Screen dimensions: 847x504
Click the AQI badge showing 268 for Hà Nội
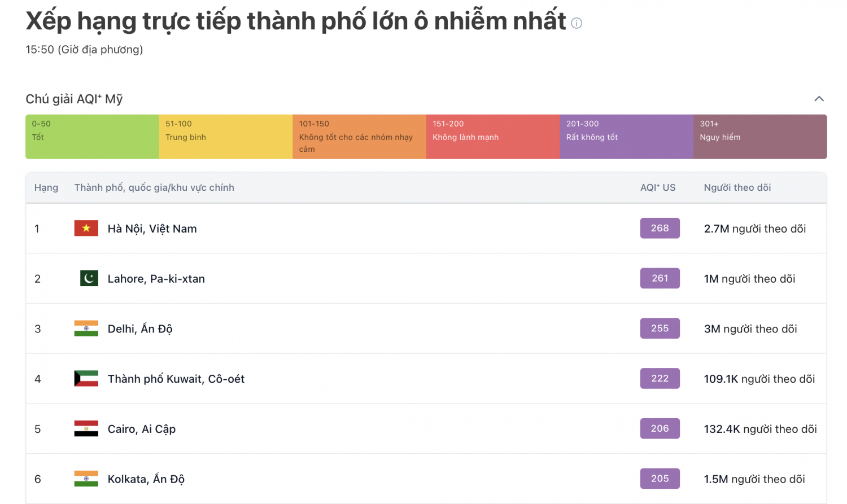(x=660, y=228)
